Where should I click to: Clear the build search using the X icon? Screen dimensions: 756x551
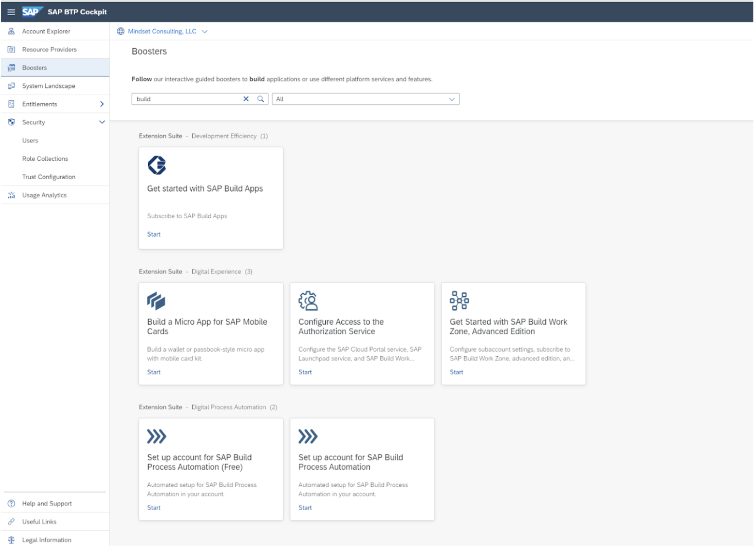coord(246,99)
